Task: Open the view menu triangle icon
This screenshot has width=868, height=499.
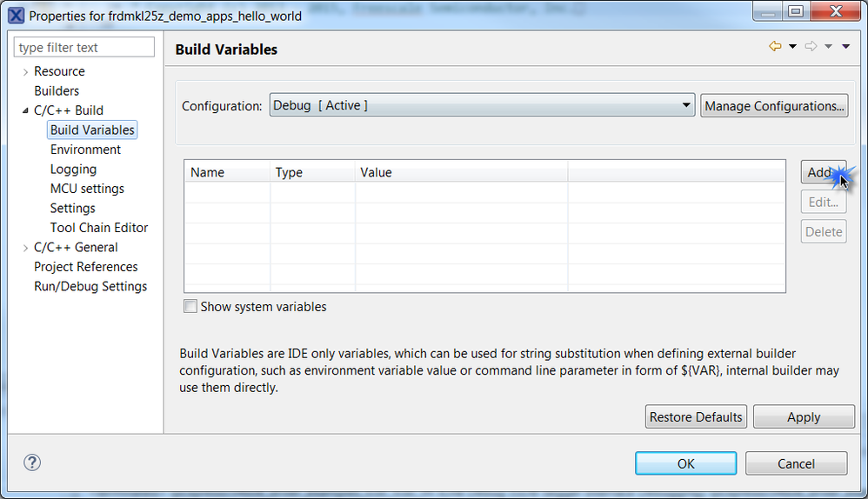Action: (x=846, y=47)
